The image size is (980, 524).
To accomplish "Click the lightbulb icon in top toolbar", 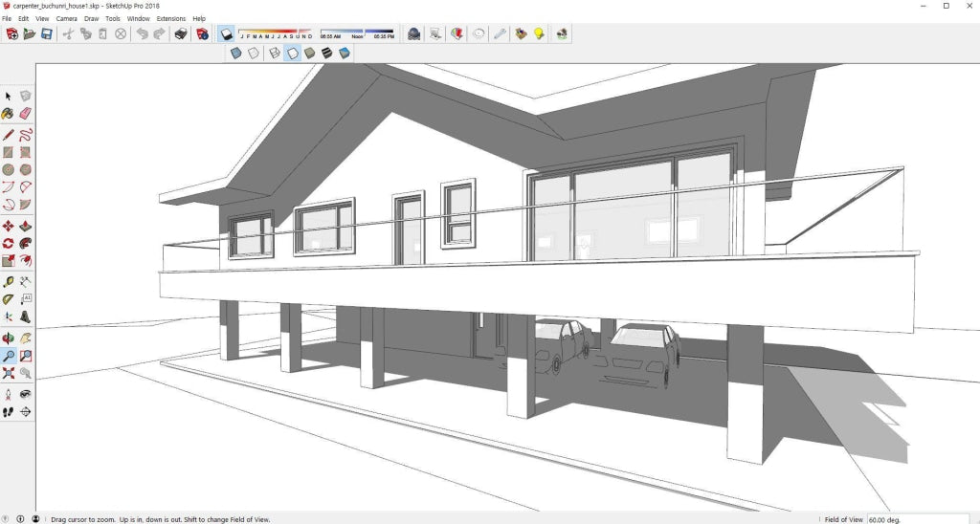I will click(539, 34).
